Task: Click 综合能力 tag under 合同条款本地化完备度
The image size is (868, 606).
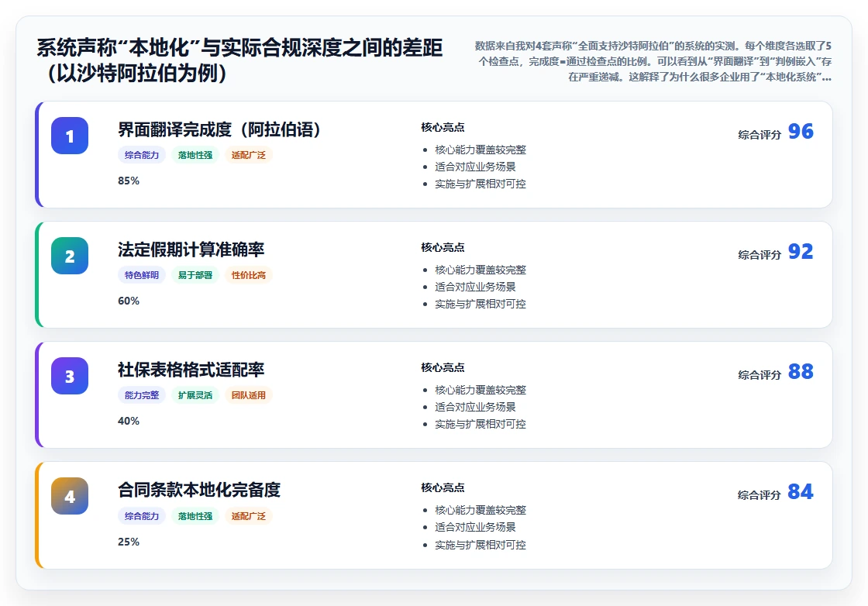Action: coord(142,516)
